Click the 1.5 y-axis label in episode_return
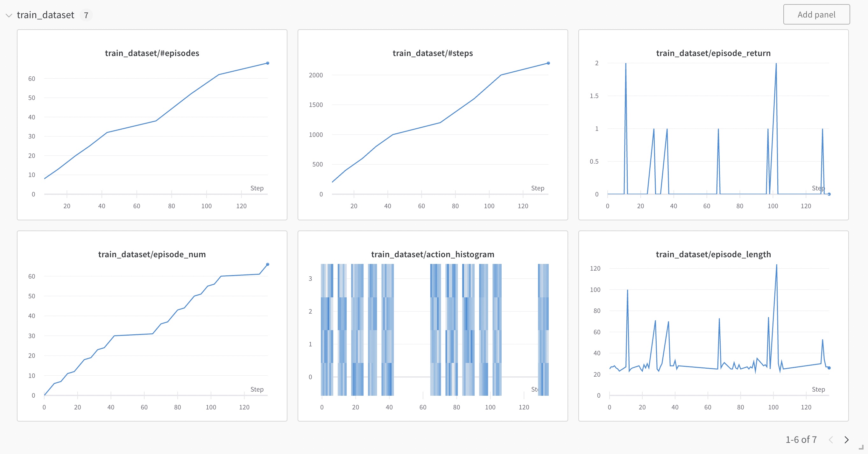 pos(594,96)
